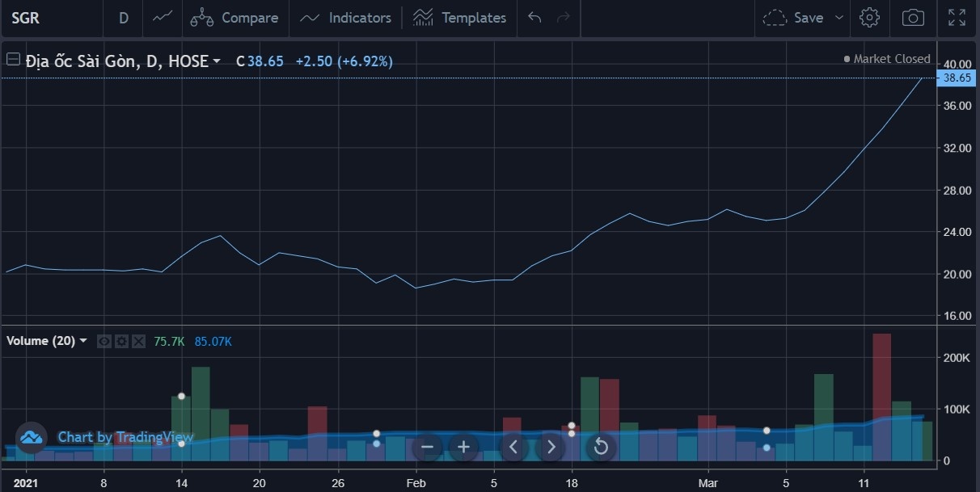980x492 pixels.
Task: Open the chart style line icon
Action: click(163, 17)
